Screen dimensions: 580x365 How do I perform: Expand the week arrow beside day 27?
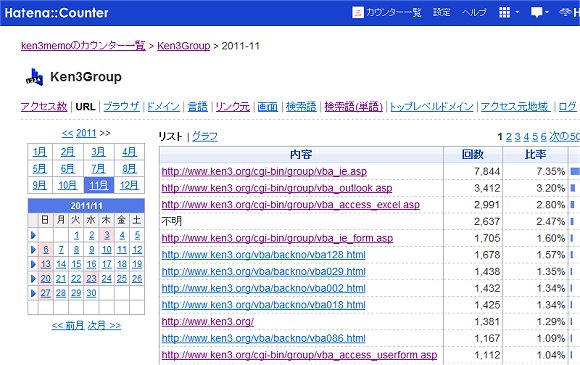point(33,293)
